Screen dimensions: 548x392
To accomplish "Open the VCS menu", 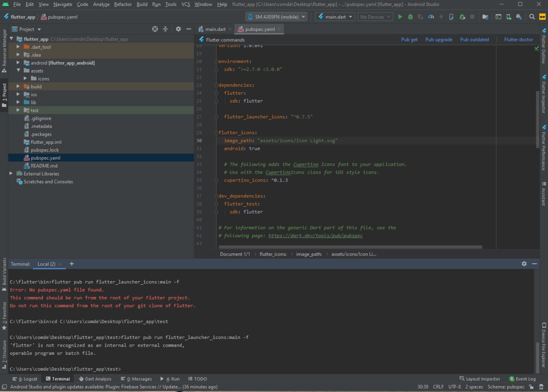I will (x=186, y=4).
